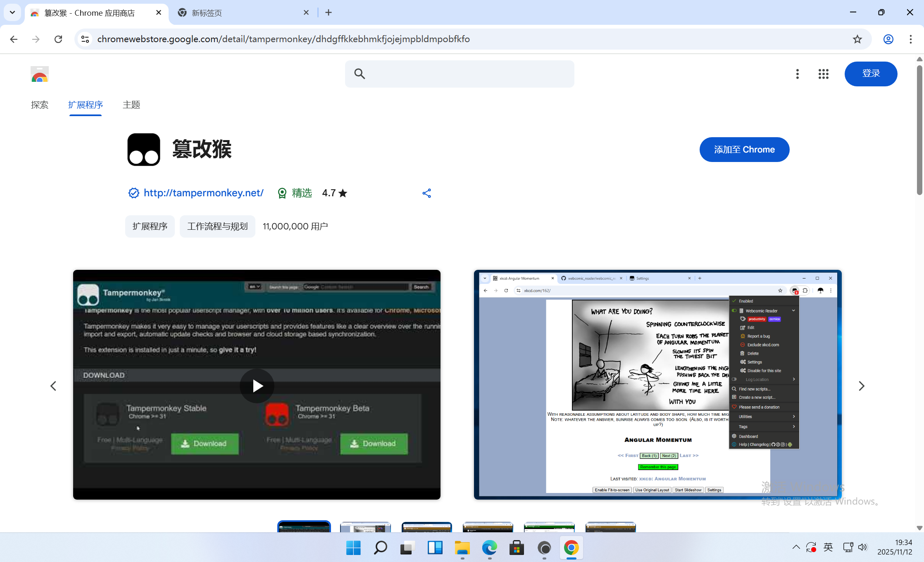Open the tampermonkey.net link
This screenshot has width=924, height=562.
click(203, 193)
